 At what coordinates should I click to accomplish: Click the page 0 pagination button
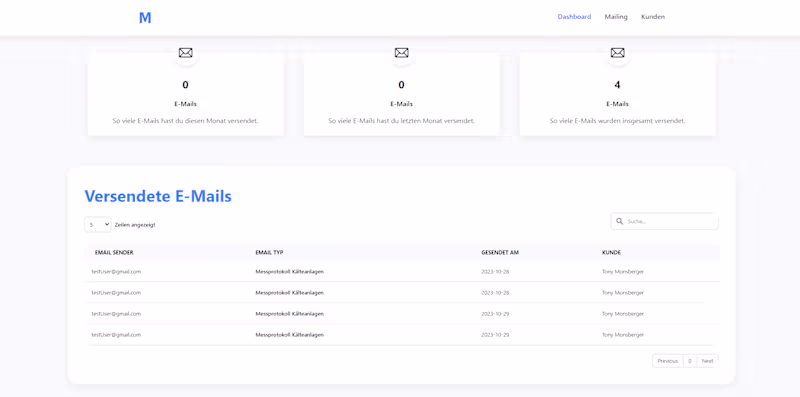(x=689, y=361)
